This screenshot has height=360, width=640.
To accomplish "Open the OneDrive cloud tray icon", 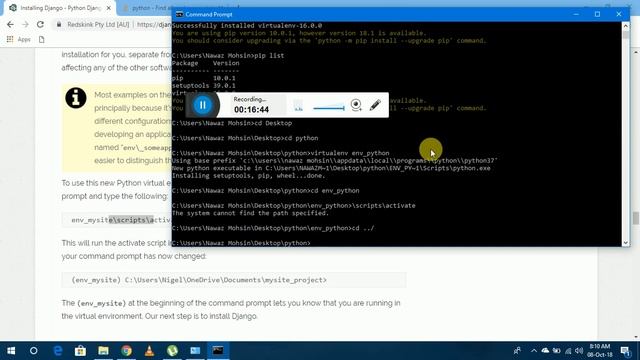I will point(545,351).
